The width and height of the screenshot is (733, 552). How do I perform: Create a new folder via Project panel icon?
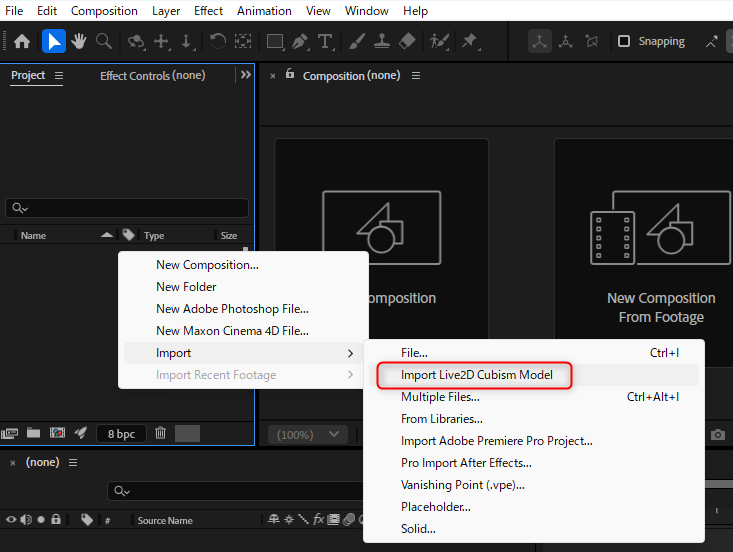click(33, 433)
